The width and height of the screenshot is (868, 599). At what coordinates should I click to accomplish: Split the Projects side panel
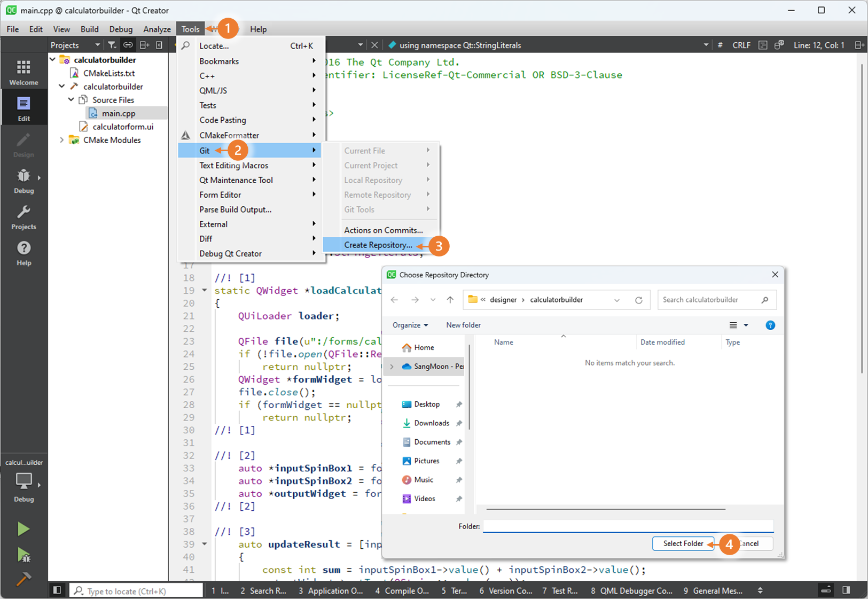[144, 45]
